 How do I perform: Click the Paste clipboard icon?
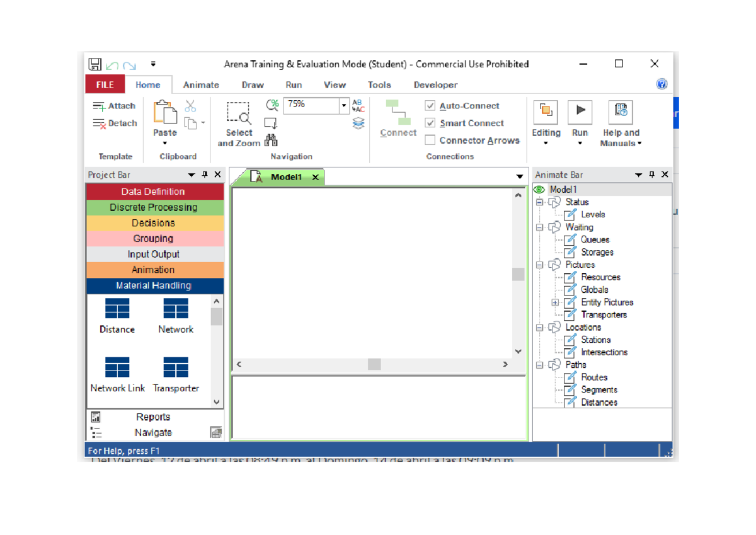tap(164, 113)
